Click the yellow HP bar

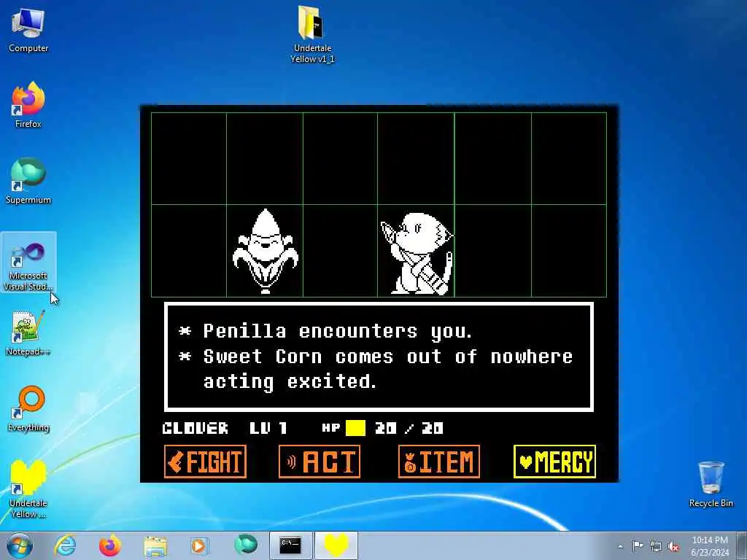pyautogui.click(x=355, y=428)
